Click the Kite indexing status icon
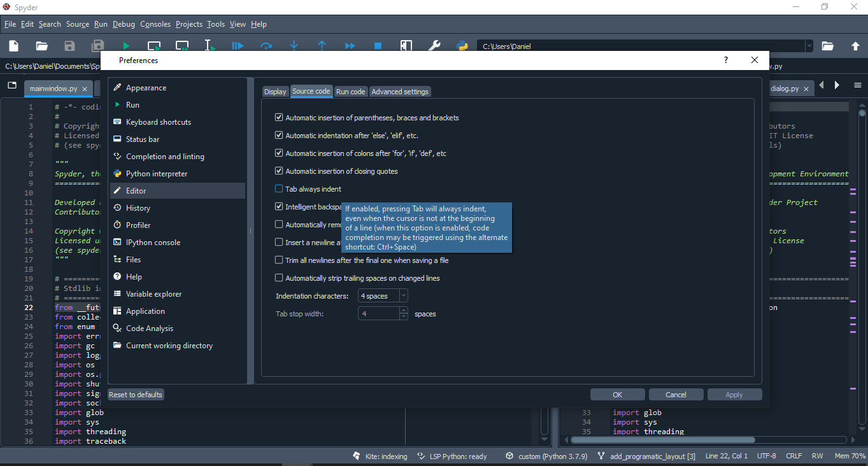Screen dimensions: 868x466 [x=356, y=456]
